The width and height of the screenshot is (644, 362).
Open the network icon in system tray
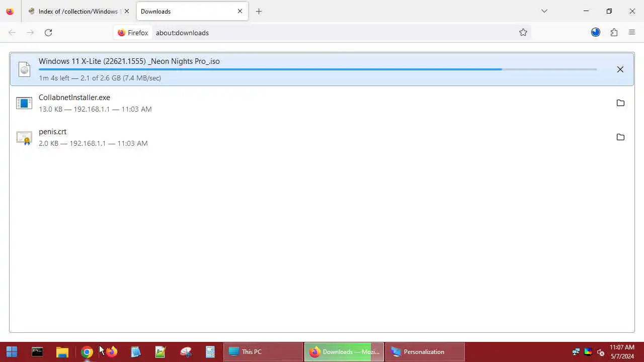[576, 352]
